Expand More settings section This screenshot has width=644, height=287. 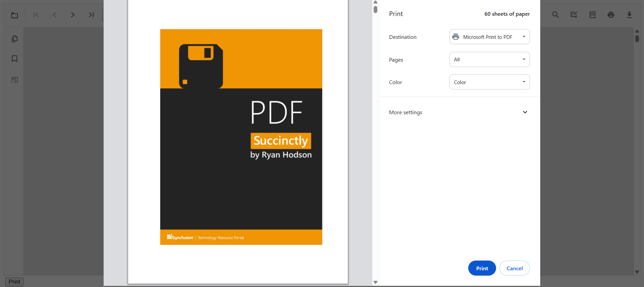[459, 112]
